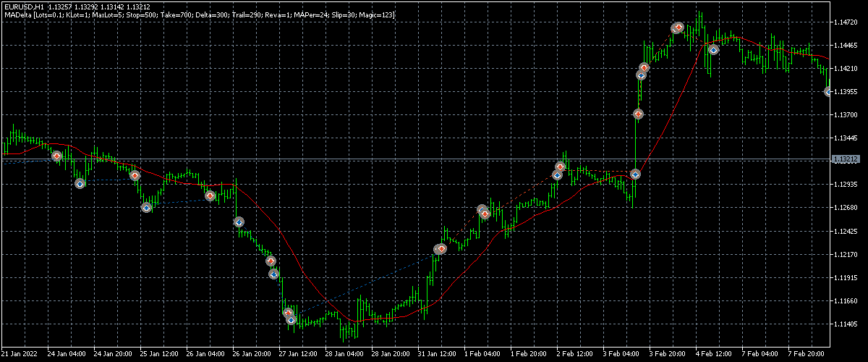
Task: Click the blue buy marker at the 27 Jan 12:00 low
Action: click(x=292, y=319)
